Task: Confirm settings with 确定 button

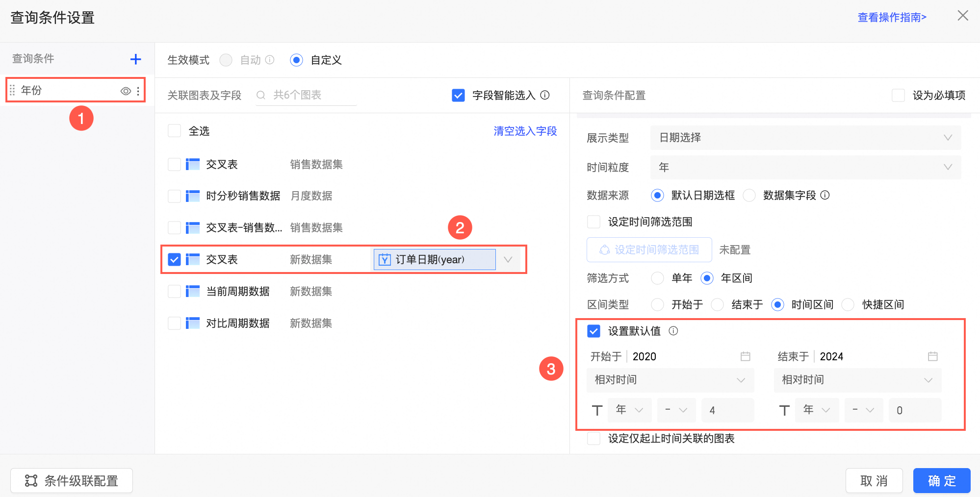Action: click(x=942, y=481)
